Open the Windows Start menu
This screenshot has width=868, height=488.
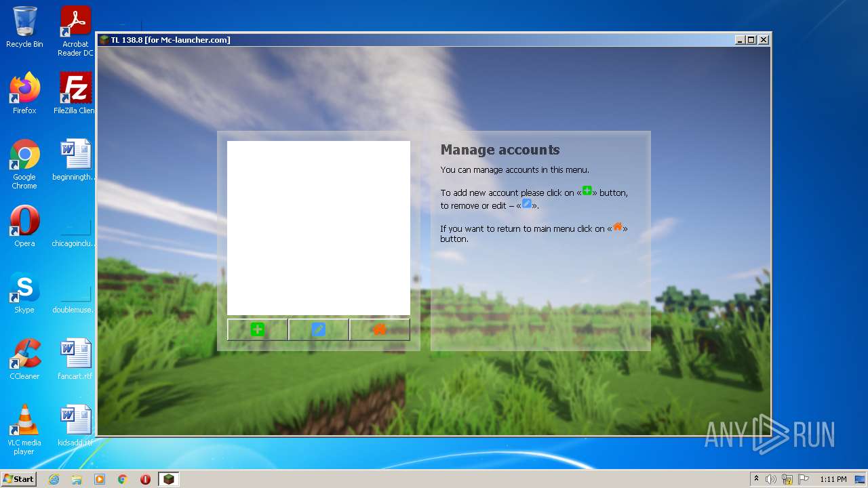pyautogui.click(x=19, y=479)
